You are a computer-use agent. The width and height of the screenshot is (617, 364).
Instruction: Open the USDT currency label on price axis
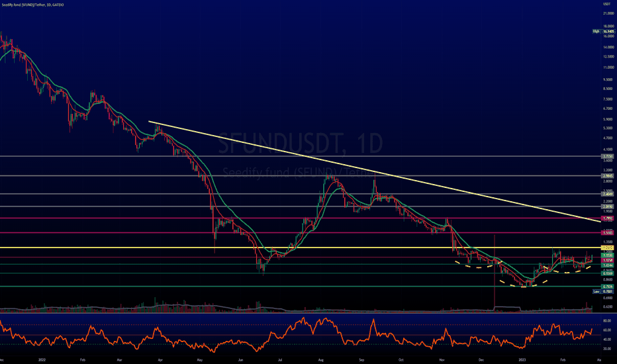coord(607,3)
